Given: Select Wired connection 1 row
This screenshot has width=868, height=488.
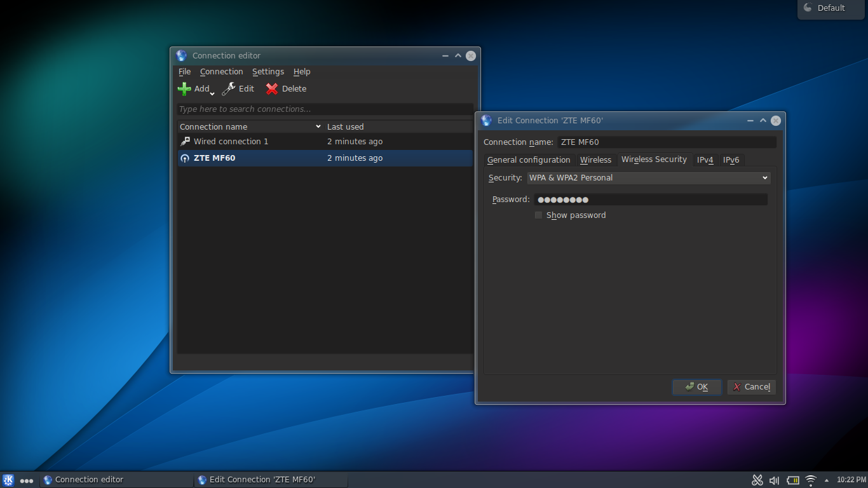Looking at the screenshot, I should point(325,142).
